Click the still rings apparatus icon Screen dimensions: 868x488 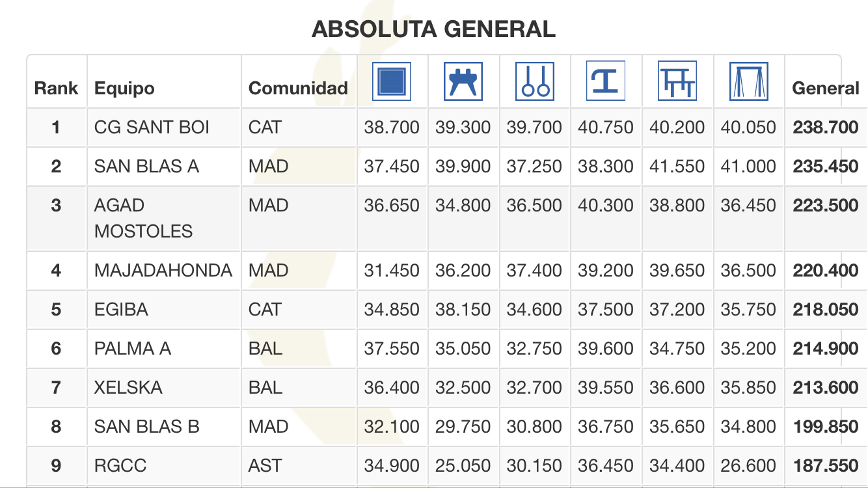(x=535, y=81)
